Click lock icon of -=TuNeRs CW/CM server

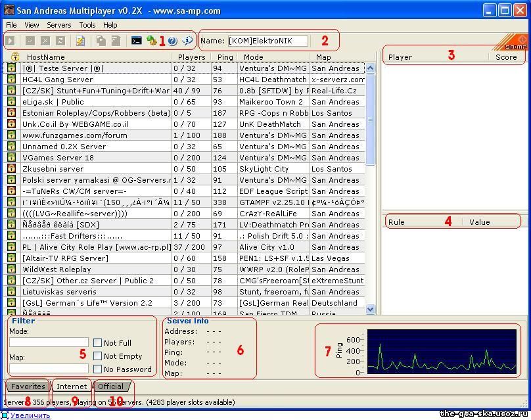(x=12, y=191)
